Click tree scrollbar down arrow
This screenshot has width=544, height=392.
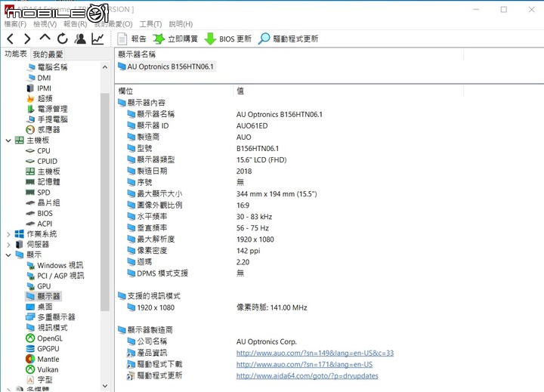tap(105, 386)
